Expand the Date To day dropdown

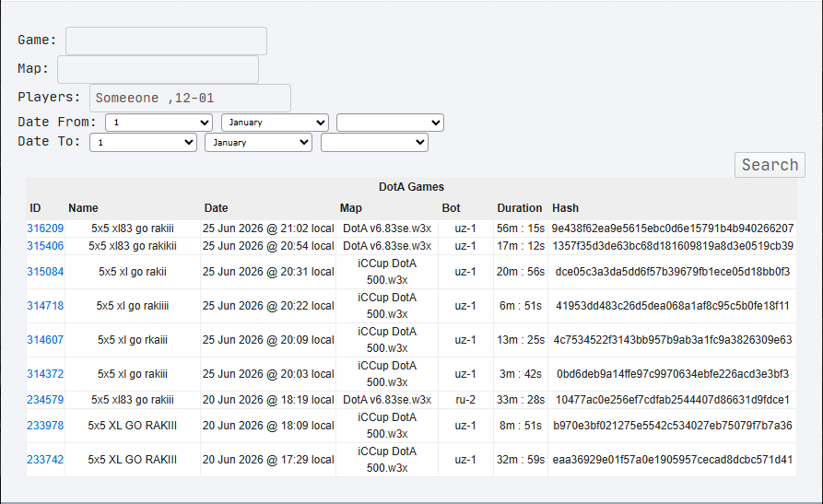[143, 142]
